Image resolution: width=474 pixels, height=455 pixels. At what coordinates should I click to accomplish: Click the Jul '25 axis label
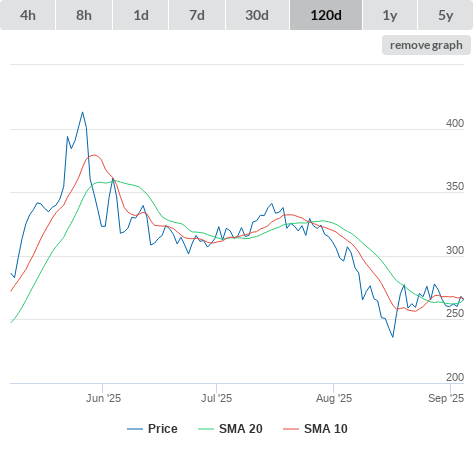tap(216, 398)
